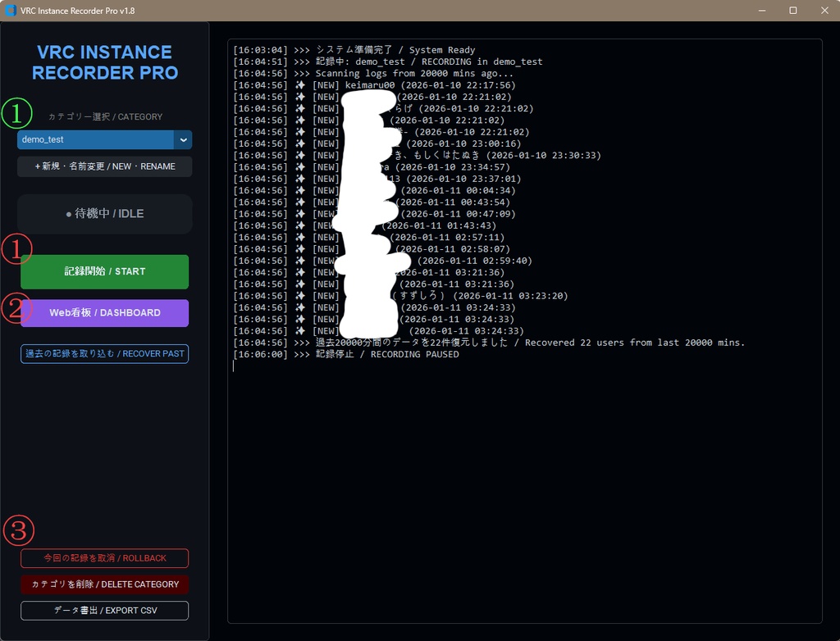Click the log entry timestamped 2026-01-10 23:30:33
Screen dimensions: 840x641
click(417, 155)
